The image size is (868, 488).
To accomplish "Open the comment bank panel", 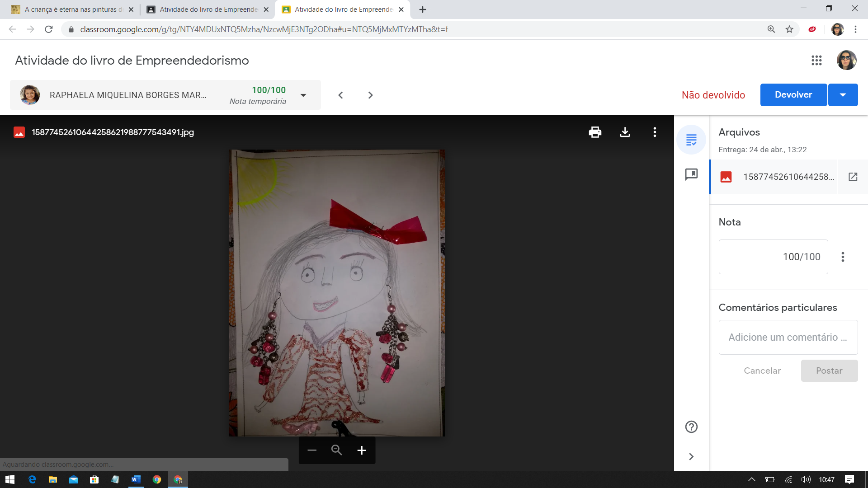I will 691,174.
